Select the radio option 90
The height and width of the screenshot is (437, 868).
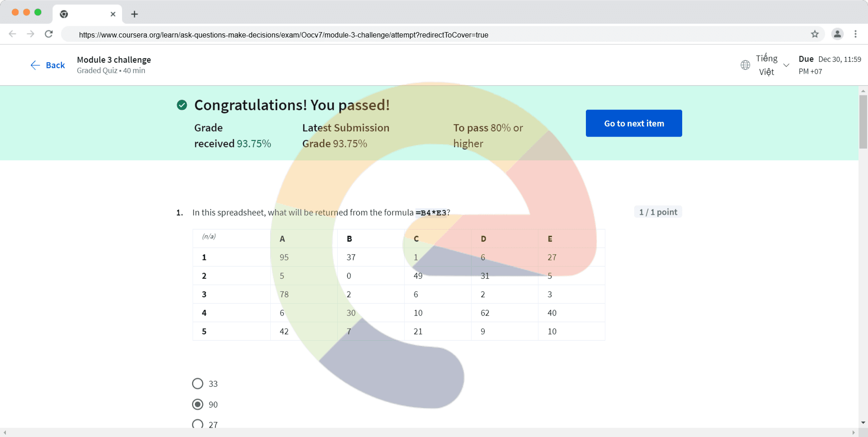tap(198, 404)
